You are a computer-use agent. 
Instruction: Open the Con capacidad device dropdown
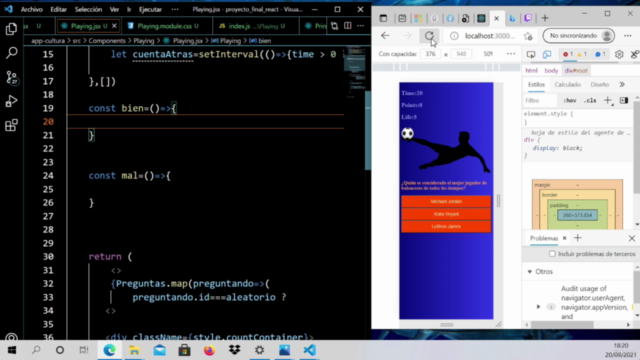pyautogui.click(x=398, y=54)
